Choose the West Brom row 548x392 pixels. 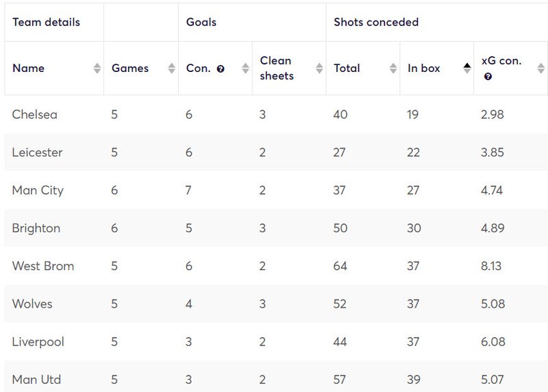[276, 266]
